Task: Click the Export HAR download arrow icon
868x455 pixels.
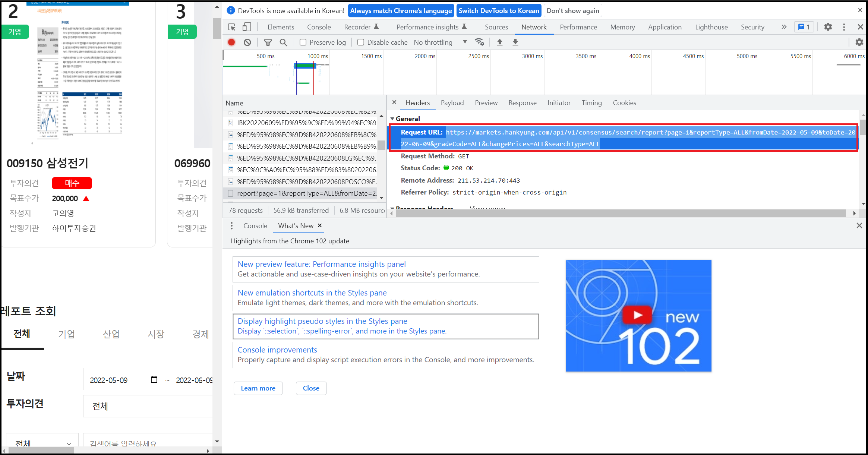Action: click(x=515, y=42)
